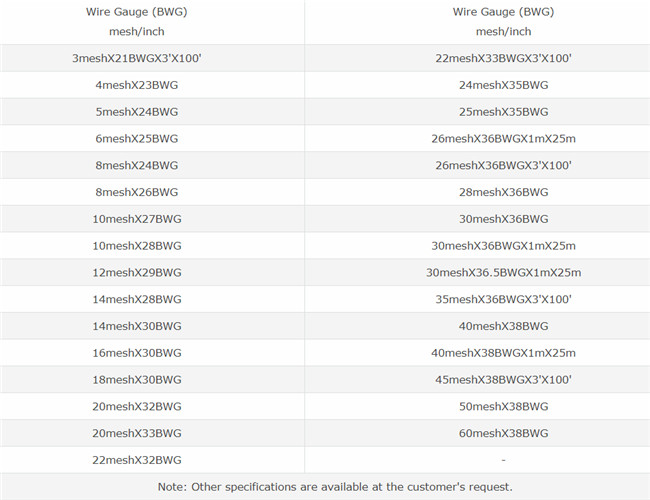Click the 28meshX36BWG table cell

503,192
